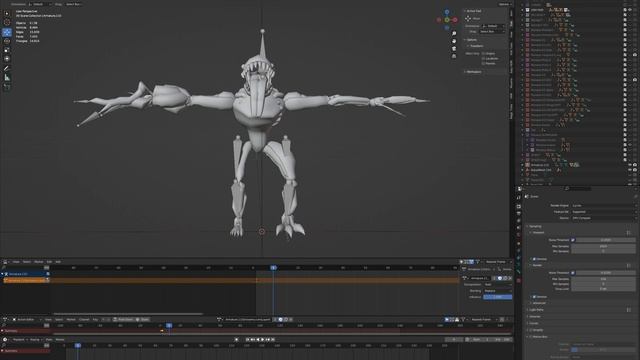Collapse the Sampling panel
The width and height of the screenshot is (640, 360).
(535, 226)
